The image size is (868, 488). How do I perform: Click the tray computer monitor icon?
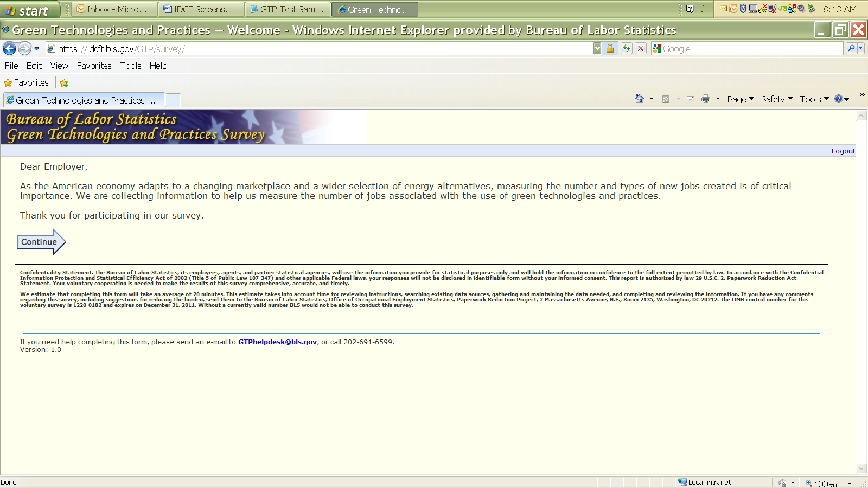point(753,9)
